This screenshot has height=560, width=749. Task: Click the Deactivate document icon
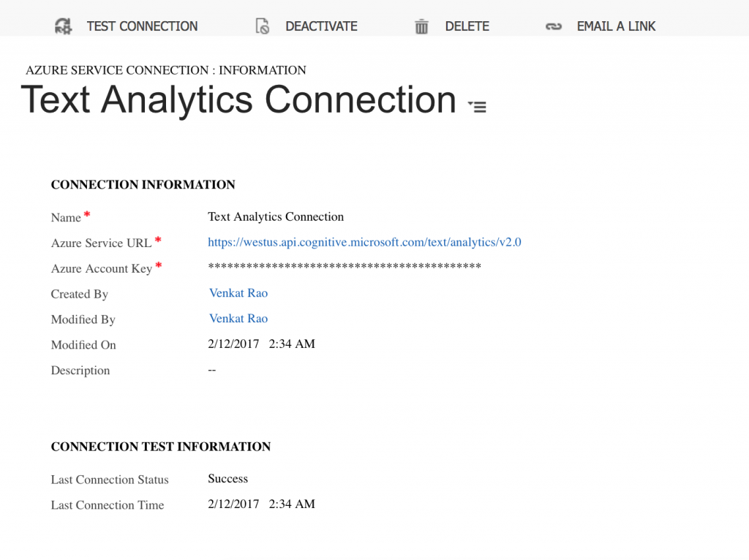[263, 26]
